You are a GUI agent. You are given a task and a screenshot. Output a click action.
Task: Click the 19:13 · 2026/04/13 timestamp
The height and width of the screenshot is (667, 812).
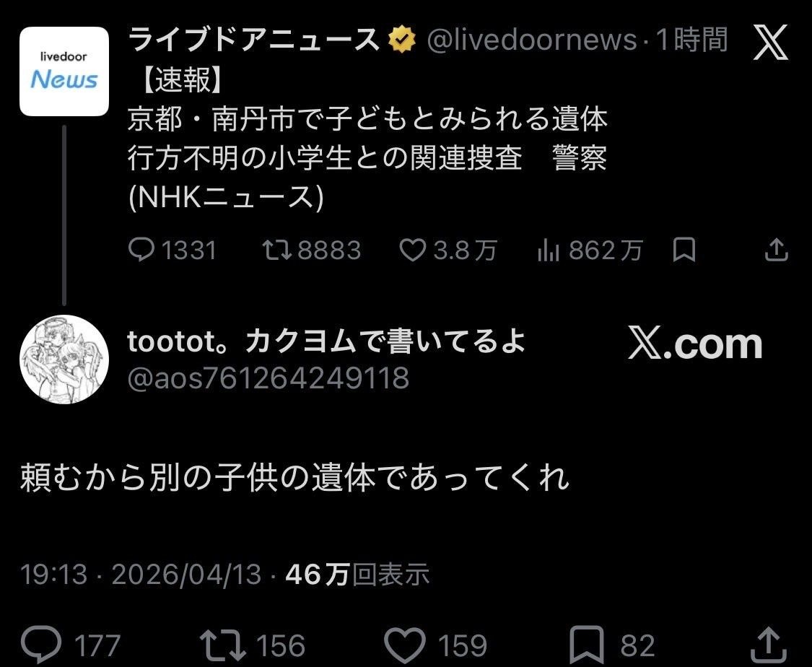[x=140, y=575]
